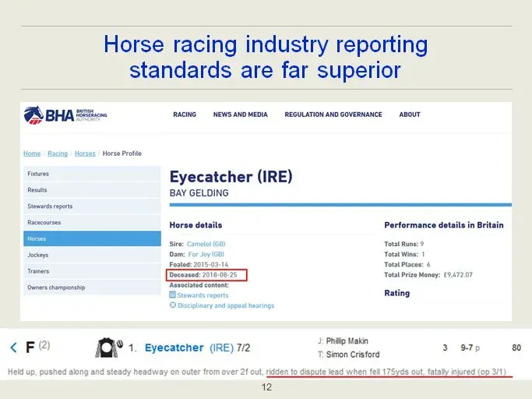Click Total Prize Money £9,472.07
The width and height of the screenshot is (532, 399).
(x=428, y=275)
